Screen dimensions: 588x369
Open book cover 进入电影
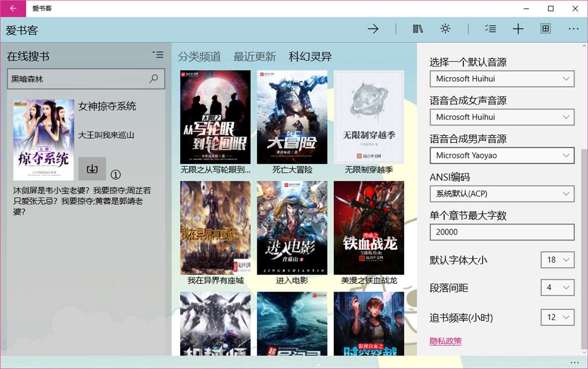pos(292,228)
